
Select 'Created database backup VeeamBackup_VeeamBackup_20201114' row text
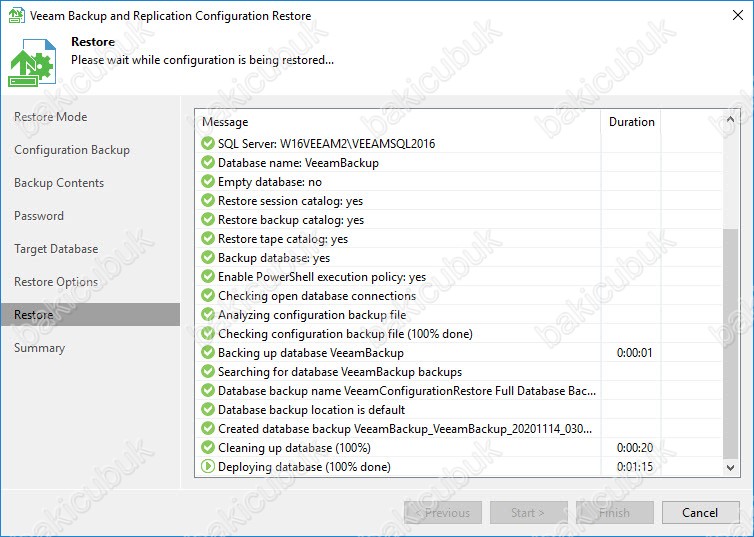coord(405,429)
